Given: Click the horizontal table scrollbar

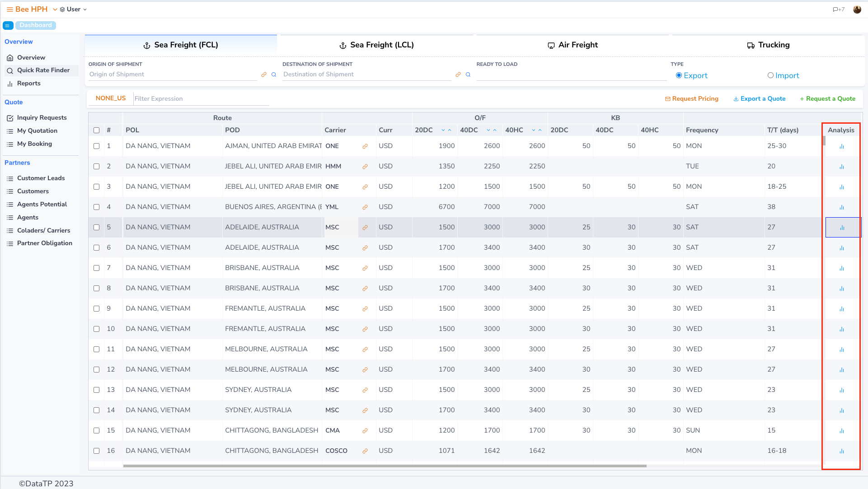Looking at the screenshot, I should click(x=384, y=466).
